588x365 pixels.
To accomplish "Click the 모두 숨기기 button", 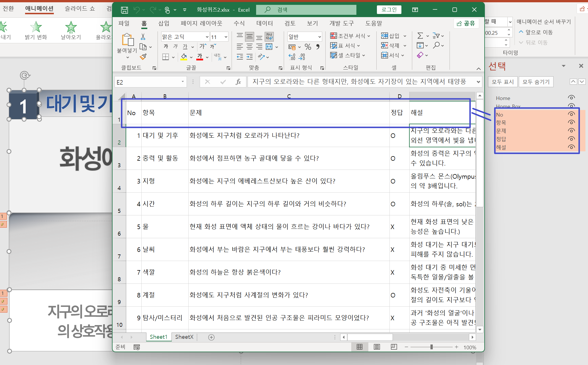I will click(x=536, y=82).
